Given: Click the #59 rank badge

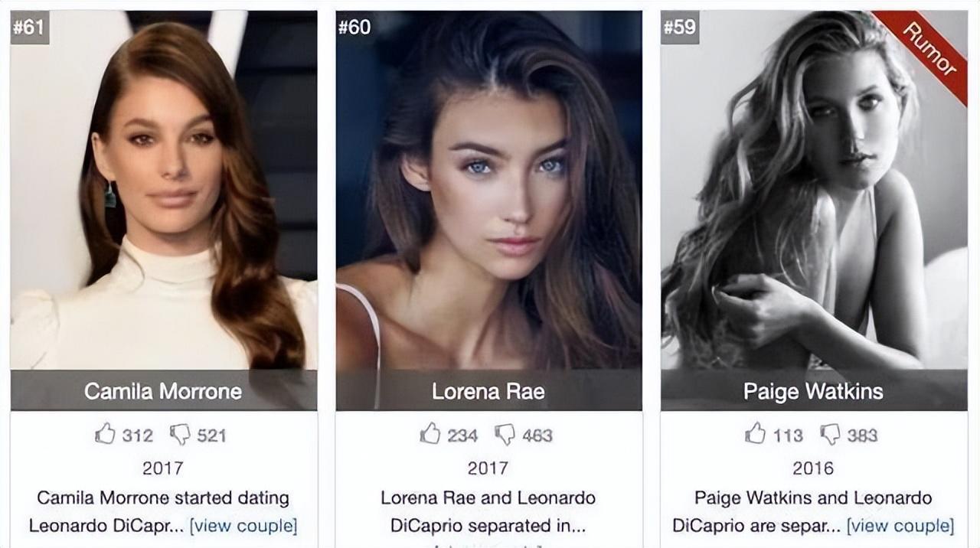Looking at the screenshot, I should click(x=680, y=28).
